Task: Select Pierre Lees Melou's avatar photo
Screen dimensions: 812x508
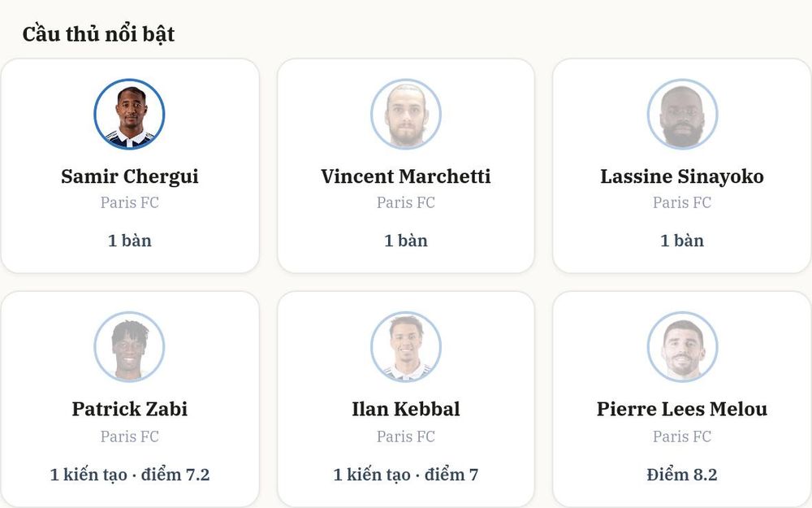Action: pos(682,347)
